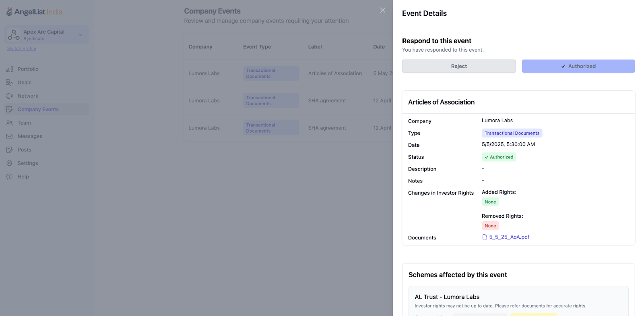Click the Network sidebar icon
The width and height of the screenshot is (644, 316).
pos(9,96)
